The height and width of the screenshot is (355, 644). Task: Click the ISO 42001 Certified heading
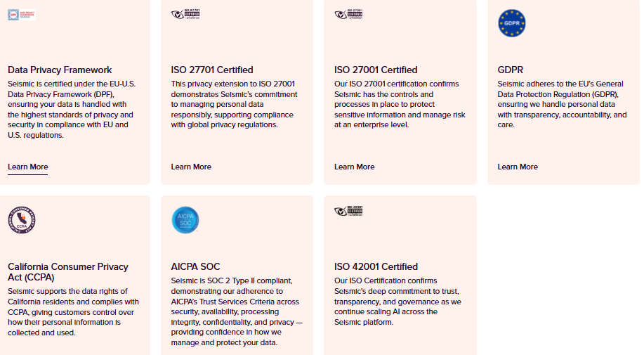(x=376, y=266)
